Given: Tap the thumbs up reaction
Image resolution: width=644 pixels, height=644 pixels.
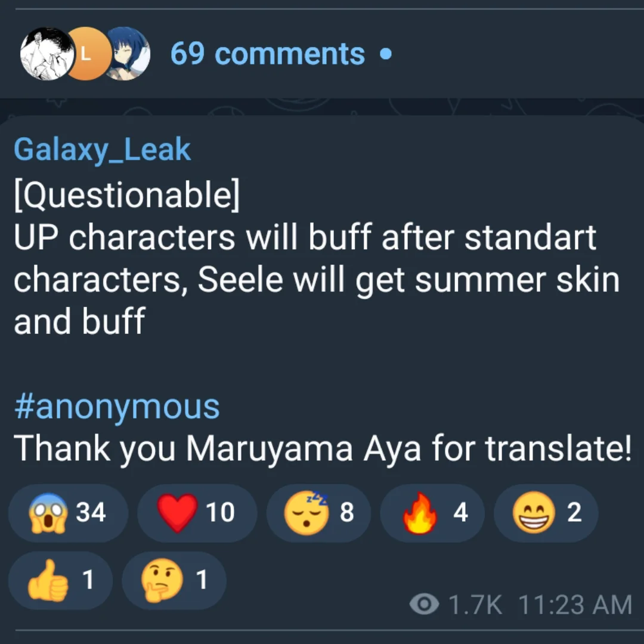Looking at the screenshot, I should [x=60, y=580].
